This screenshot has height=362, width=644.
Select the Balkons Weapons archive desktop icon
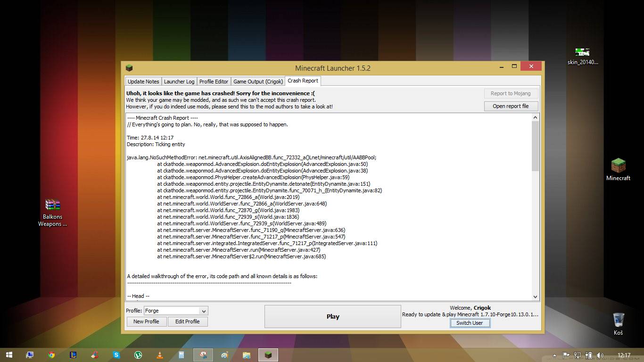[x=53, y=212]
